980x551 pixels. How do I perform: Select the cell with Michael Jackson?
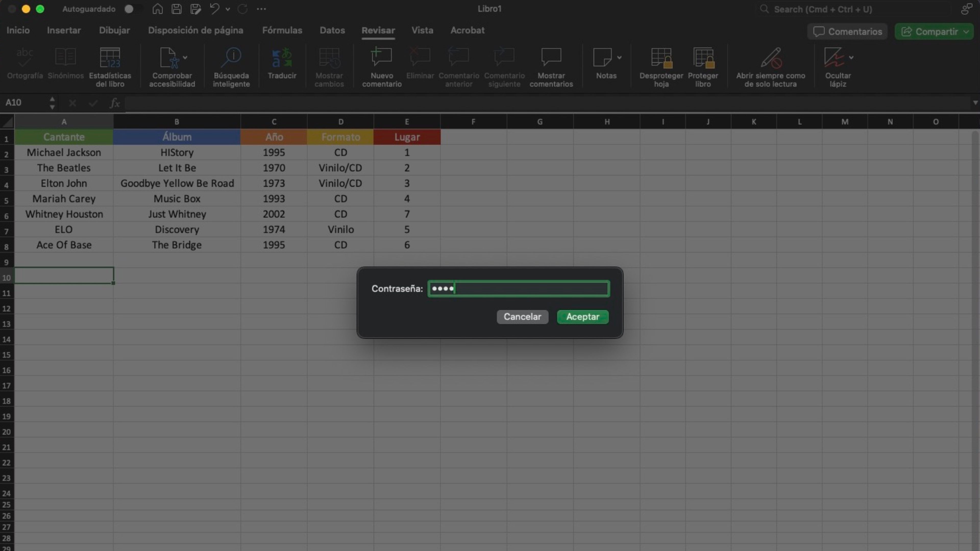pyautogui.click(x=64, y=153)
